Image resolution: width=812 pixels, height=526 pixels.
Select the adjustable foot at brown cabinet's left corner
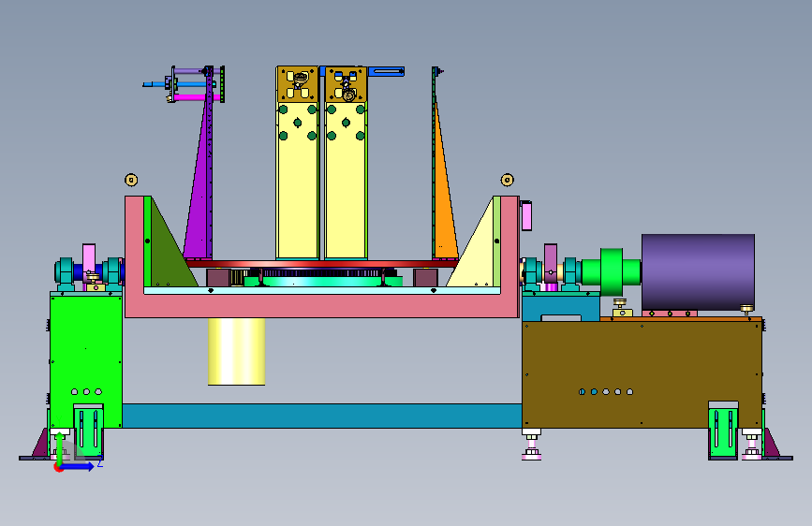(531, 445)
